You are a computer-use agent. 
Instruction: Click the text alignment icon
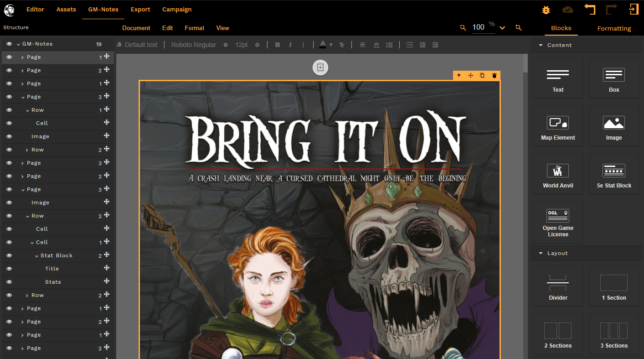pyautogui.click(x=363, y=45)
